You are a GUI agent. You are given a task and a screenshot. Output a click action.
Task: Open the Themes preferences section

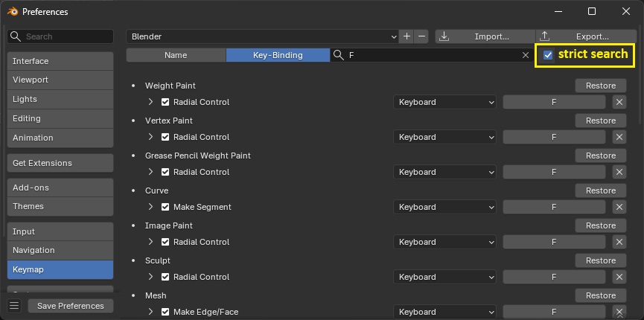click(x=60, y=206)
